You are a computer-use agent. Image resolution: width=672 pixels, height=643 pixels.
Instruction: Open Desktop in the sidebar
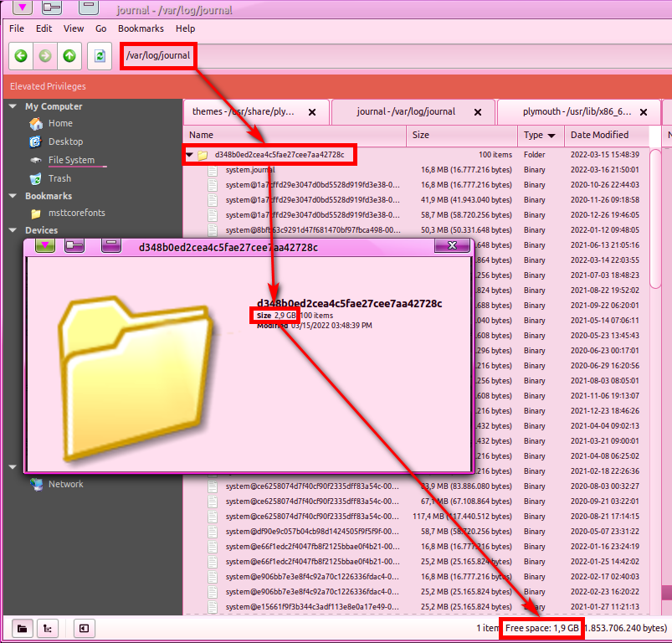tap(65, 141)
